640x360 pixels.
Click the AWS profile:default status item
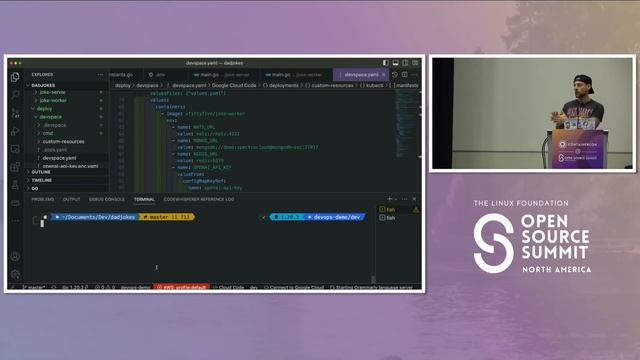182,287
